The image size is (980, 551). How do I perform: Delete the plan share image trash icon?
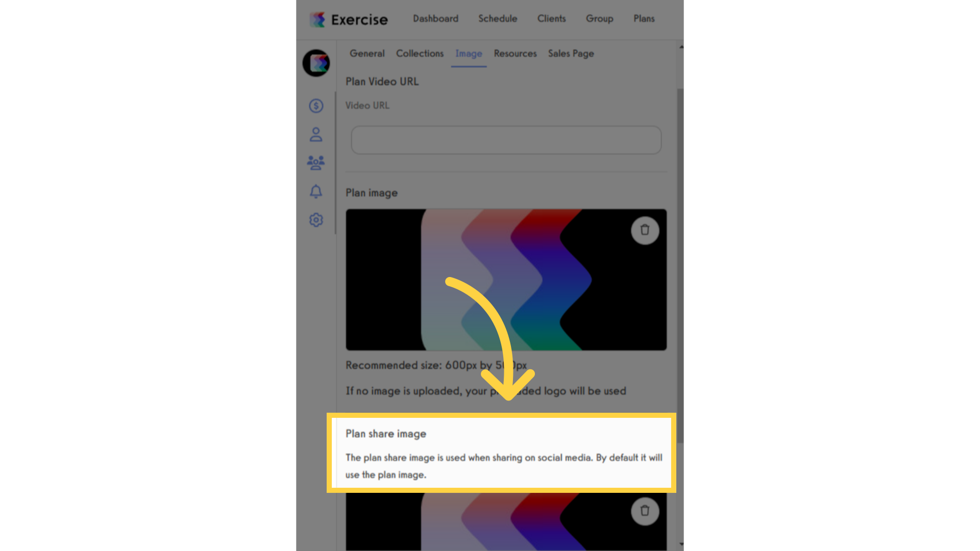[644, 511]
